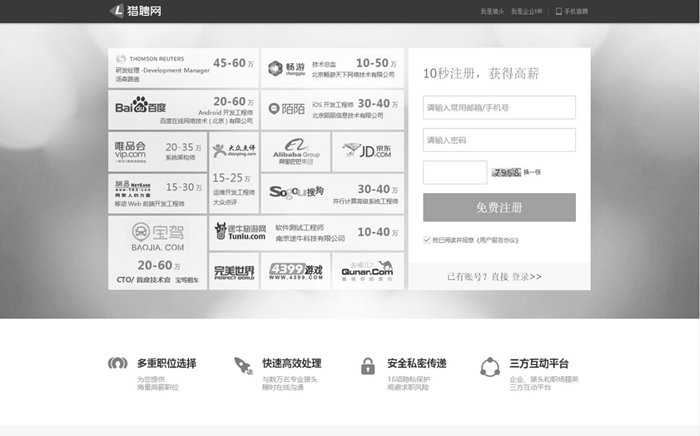This screenshot has width=700, height=436.
Task: Click the 安全私密传递 heading
Action: pos(417,363)
